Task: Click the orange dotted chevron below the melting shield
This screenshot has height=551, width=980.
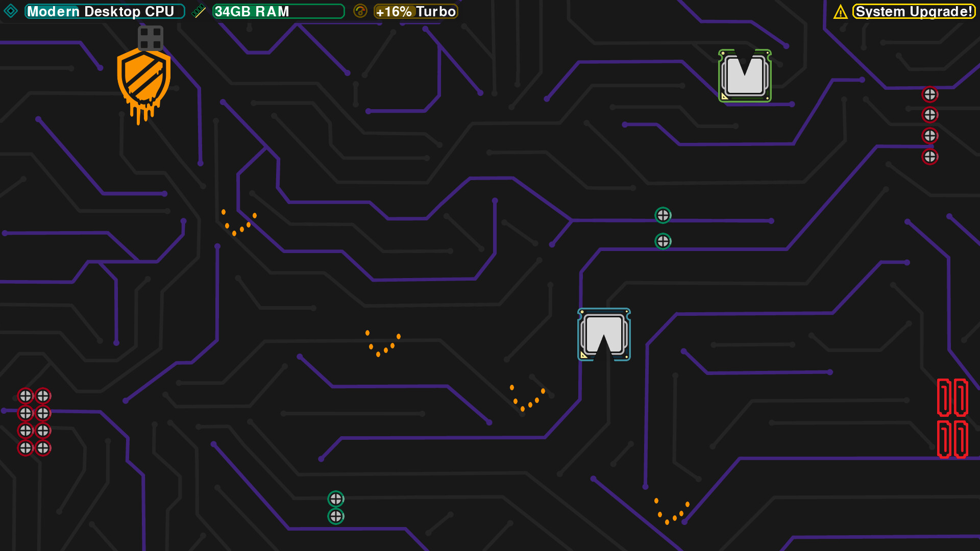Action: 239,222
